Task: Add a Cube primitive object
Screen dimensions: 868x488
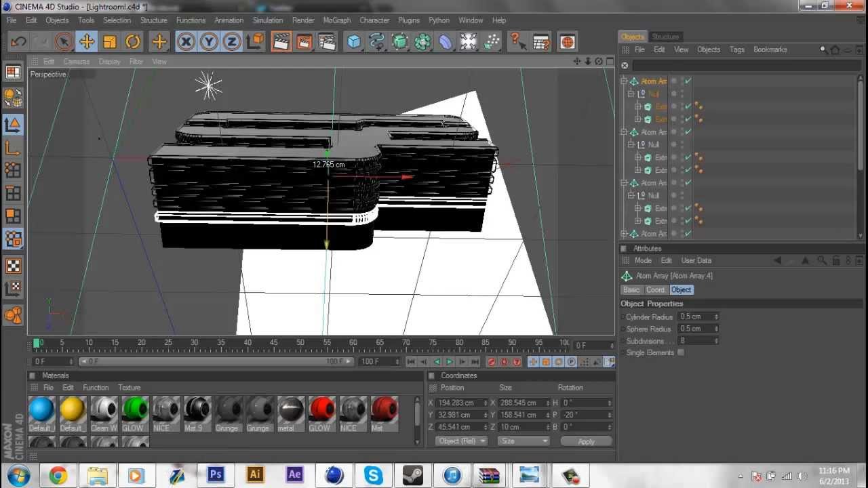Action: (x=354, y=42)
